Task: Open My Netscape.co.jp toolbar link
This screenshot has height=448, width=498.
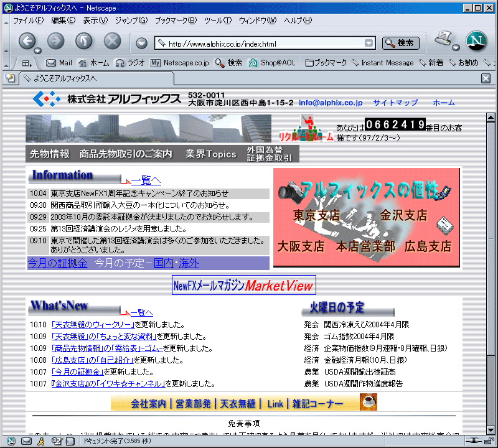Action: pos(180,63)
